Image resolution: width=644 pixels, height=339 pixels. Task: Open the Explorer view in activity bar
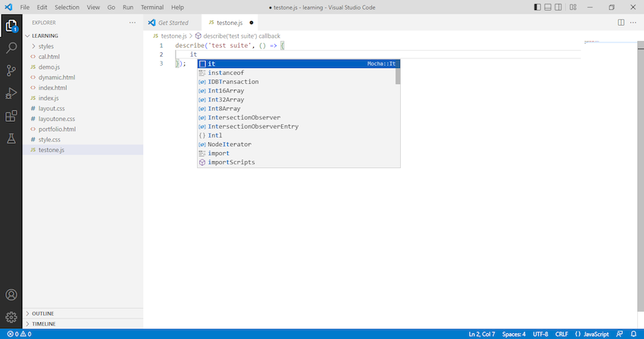(11, 26)
